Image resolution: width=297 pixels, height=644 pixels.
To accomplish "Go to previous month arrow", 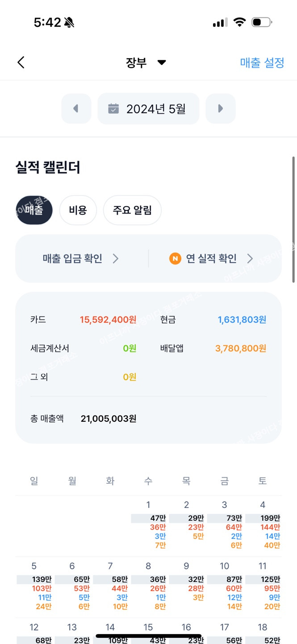I will [76, 109].
